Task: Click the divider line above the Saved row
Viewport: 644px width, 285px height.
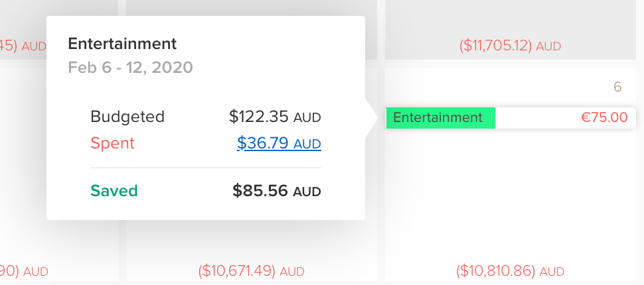Action: click(206, 168)
